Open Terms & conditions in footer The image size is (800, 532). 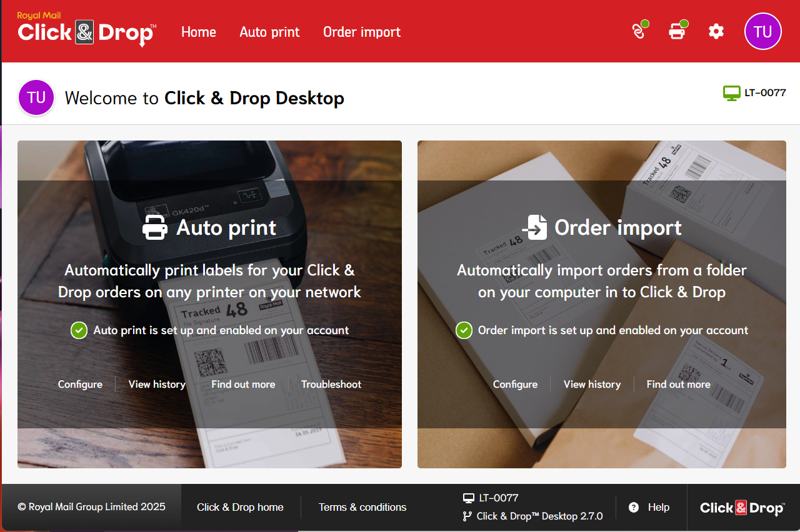tap(362, 507)
